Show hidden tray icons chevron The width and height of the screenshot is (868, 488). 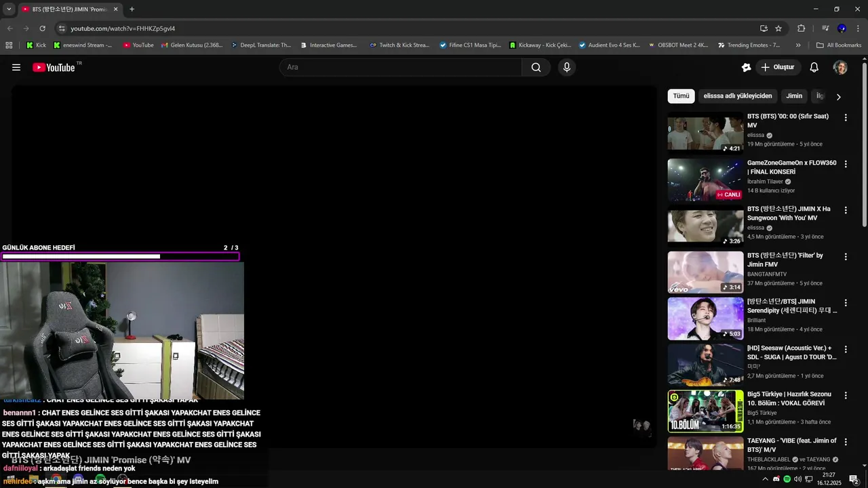(x=766, y=479)
